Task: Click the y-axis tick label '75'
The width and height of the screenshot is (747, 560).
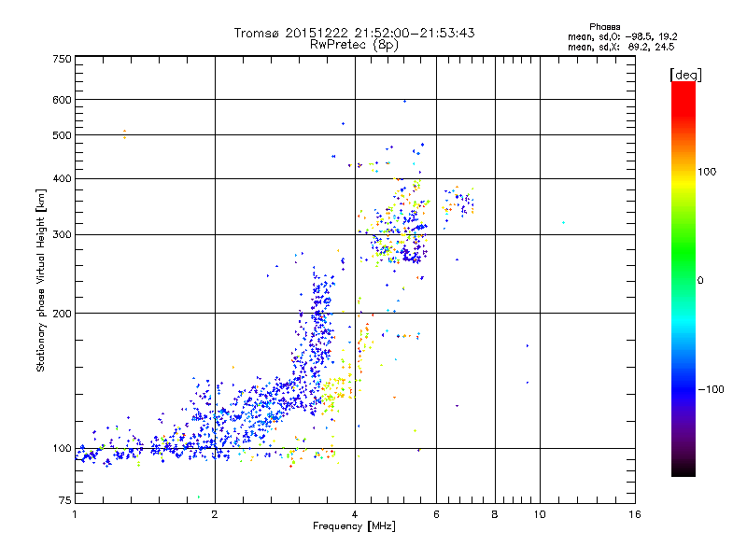Action: pos(64,500)
